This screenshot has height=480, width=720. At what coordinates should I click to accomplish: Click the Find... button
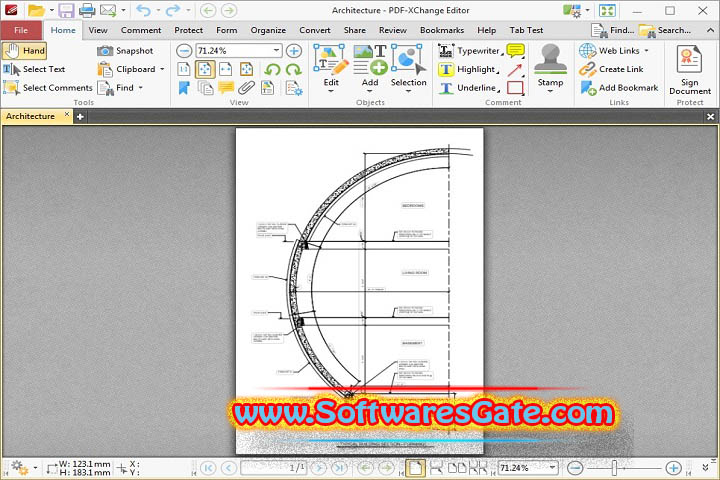click(613, 30)
